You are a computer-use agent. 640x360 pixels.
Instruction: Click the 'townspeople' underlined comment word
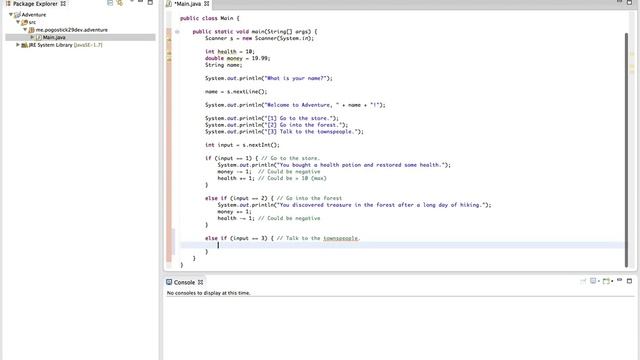(340, 238)
